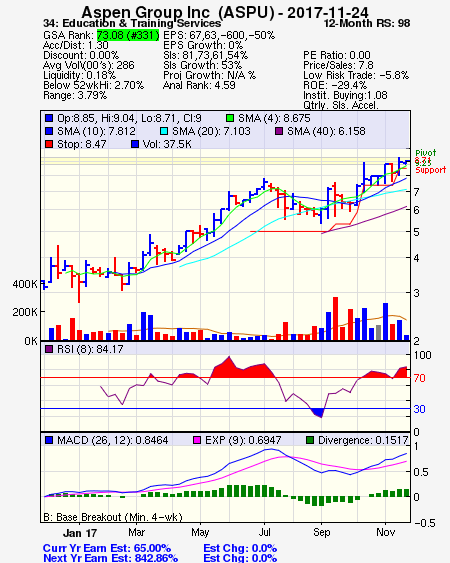This screenshot has width=450, height=563.
Task: Click the green SMA (4) legend swatch
Action: pyautogui.click(x=230, y=118)
